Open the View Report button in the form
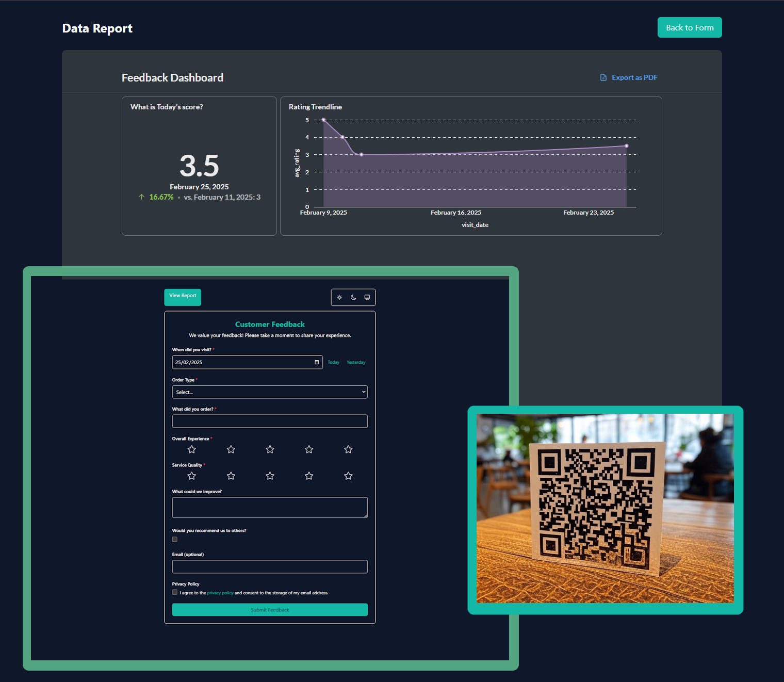The width and height of the screenshot is (784, 682). click(183, 296)
